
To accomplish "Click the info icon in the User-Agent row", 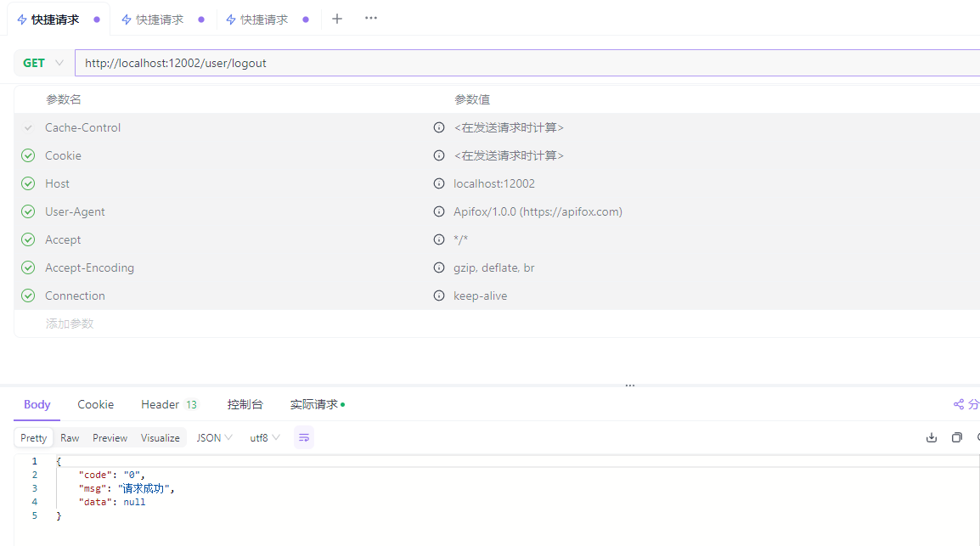I will click(439, 211).
